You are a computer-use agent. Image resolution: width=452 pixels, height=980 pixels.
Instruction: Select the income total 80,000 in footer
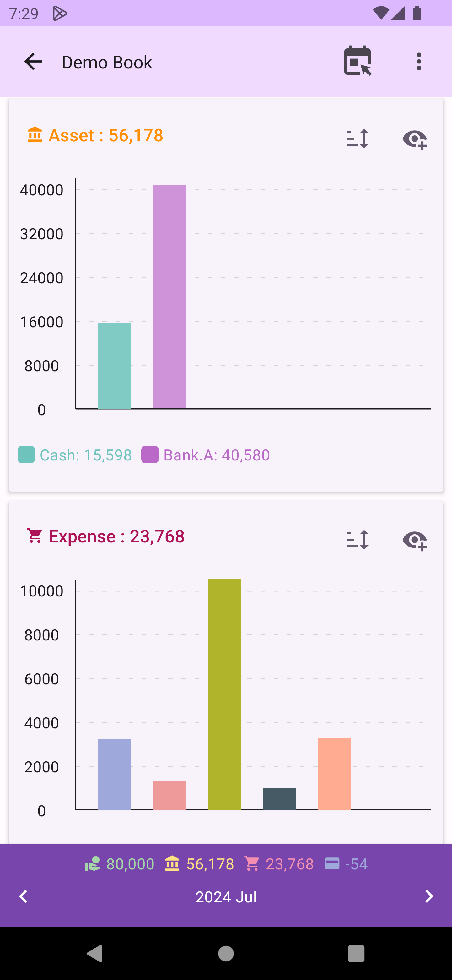tap(119, 864)
